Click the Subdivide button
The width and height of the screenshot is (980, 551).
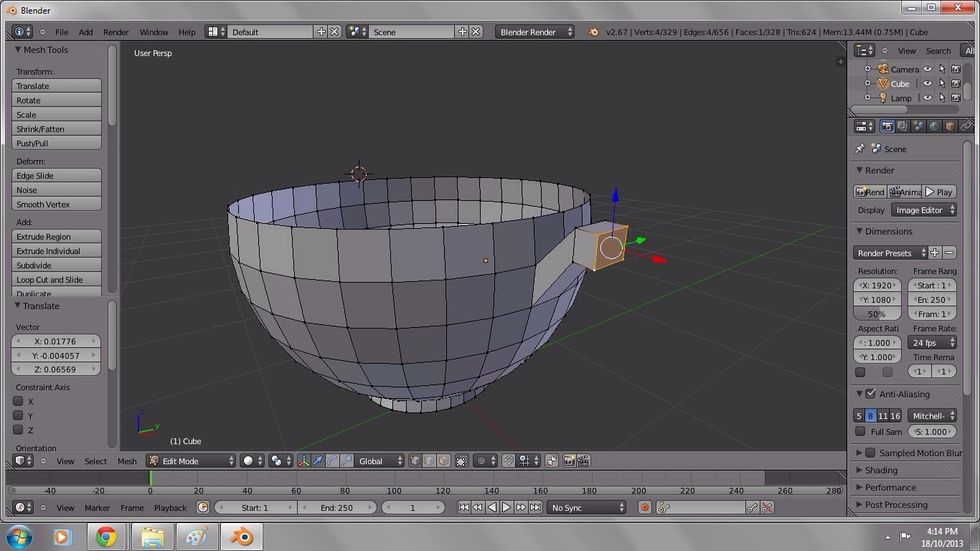point(57,266)
